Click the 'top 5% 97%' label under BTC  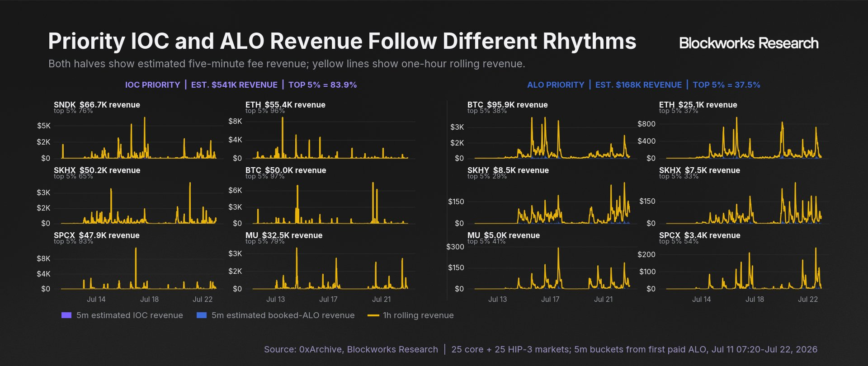(x=265, y=176)
